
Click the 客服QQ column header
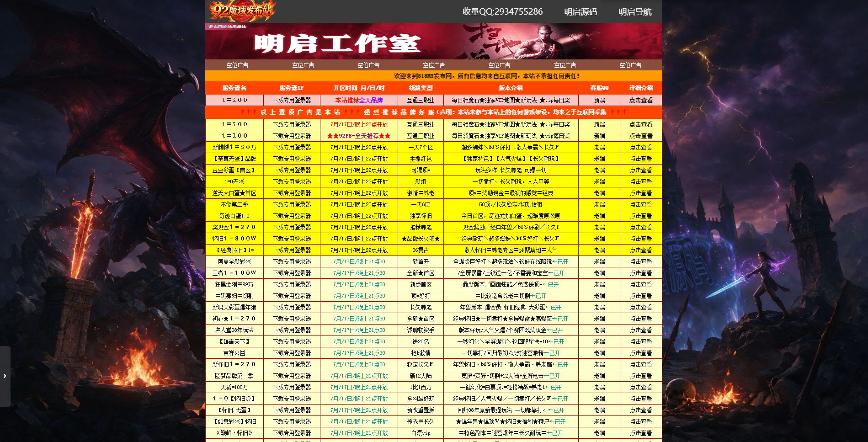pyautogui.click(x=599, y=88)
